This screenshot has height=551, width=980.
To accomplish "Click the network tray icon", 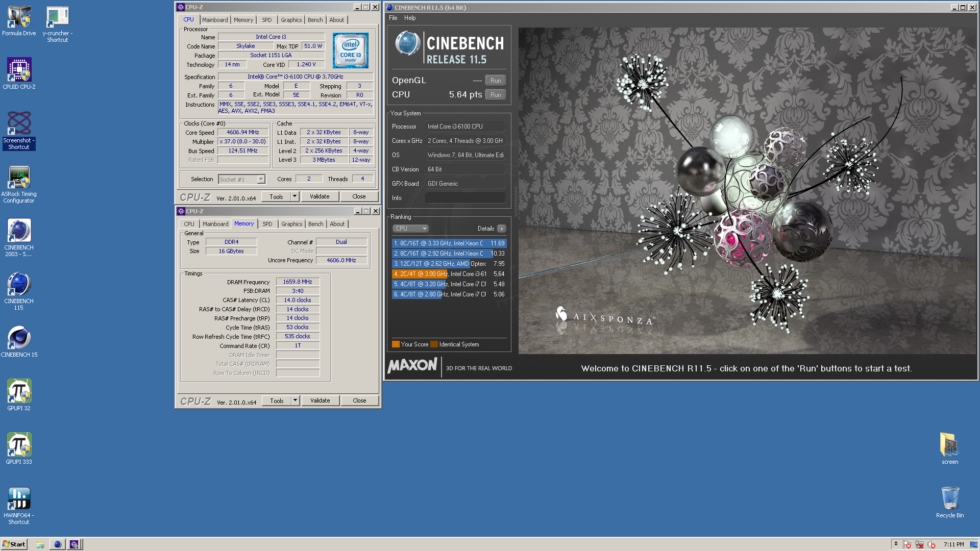I will click(x=919, y=544).
